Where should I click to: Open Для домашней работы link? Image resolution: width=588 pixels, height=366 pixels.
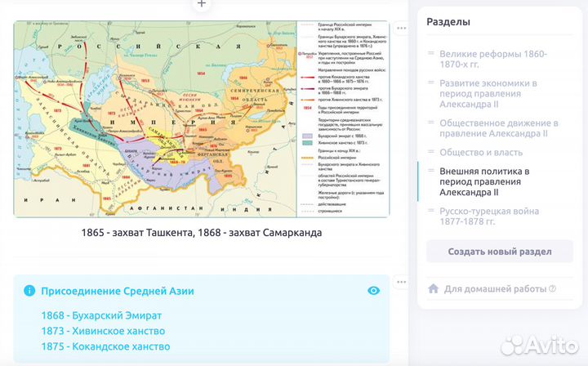point(495,289)
